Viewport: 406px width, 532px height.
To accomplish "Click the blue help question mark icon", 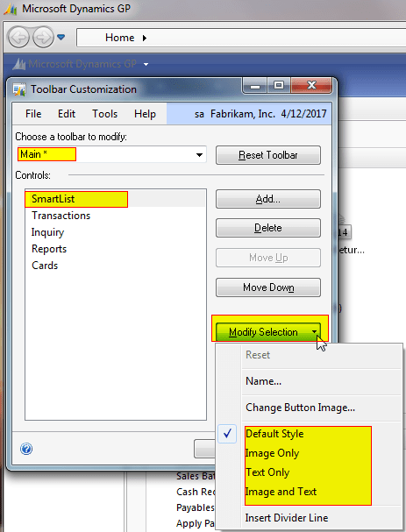I will (x=26, y=449).
